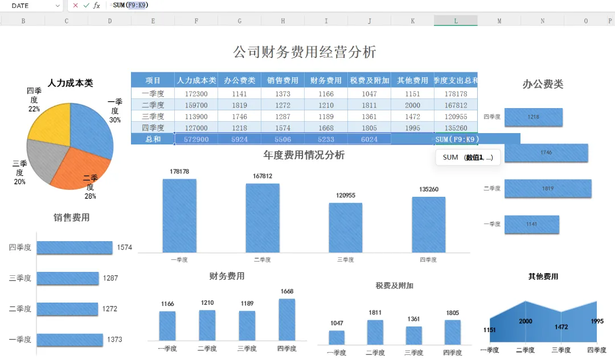Click the 税费及附加 table header cell
Screen dimensions: 615x364
[370, 80]
